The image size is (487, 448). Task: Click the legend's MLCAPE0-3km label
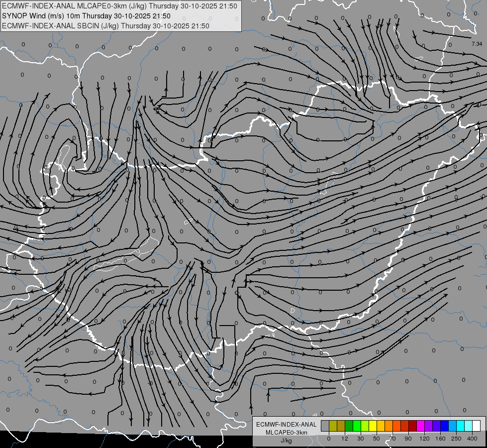click(286, 433)
